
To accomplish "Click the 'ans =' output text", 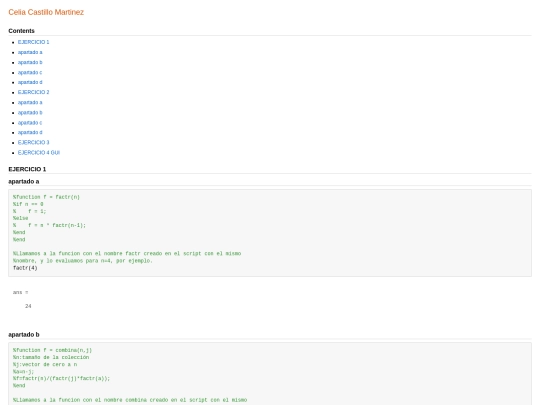I will tap(20, 292).
